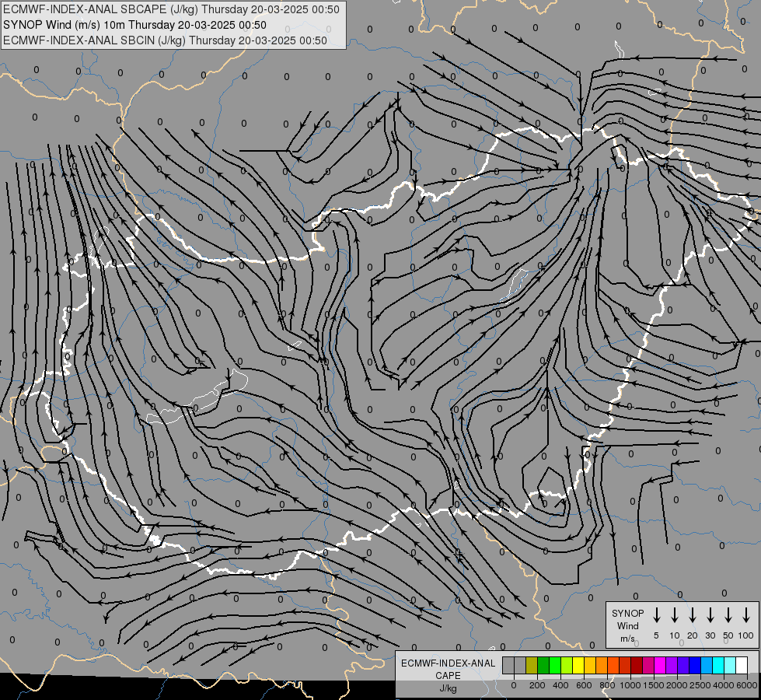Click the 1000 value on the CAPE scale
The width and height of the screenshot is (761, 700).
[x=630, y=685]
